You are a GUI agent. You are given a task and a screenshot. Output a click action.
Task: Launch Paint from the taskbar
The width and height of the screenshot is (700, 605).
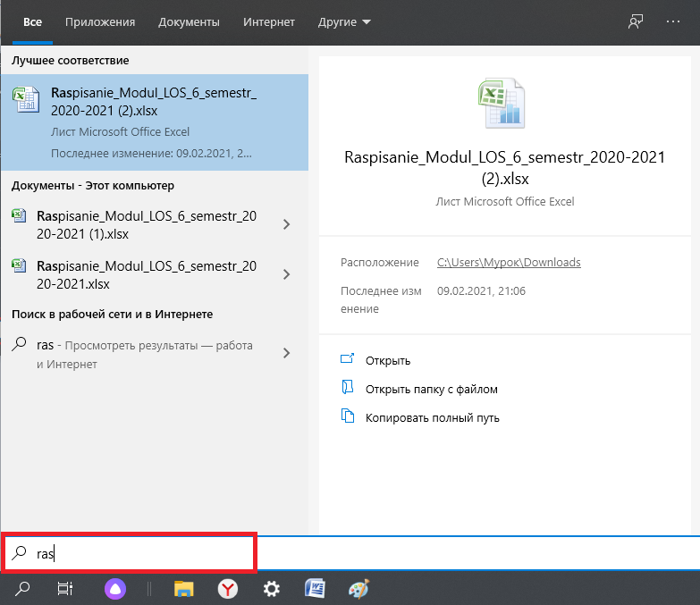click(x=358, y=589)
